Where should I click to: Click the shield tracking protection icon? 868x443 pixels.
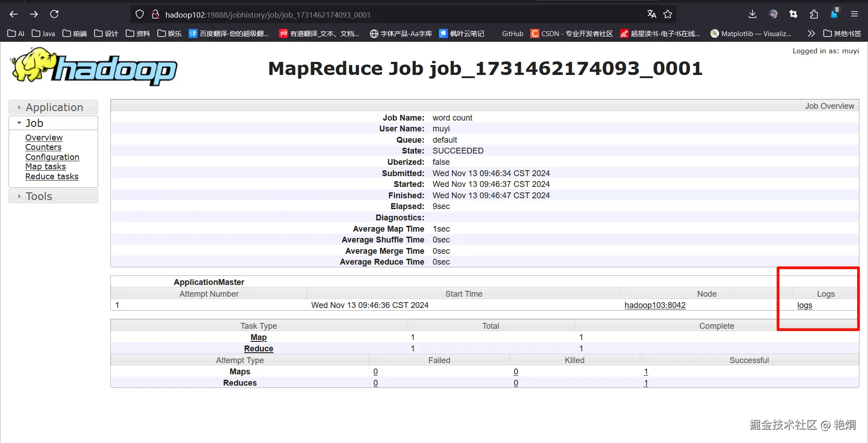(x=140, y=14)
